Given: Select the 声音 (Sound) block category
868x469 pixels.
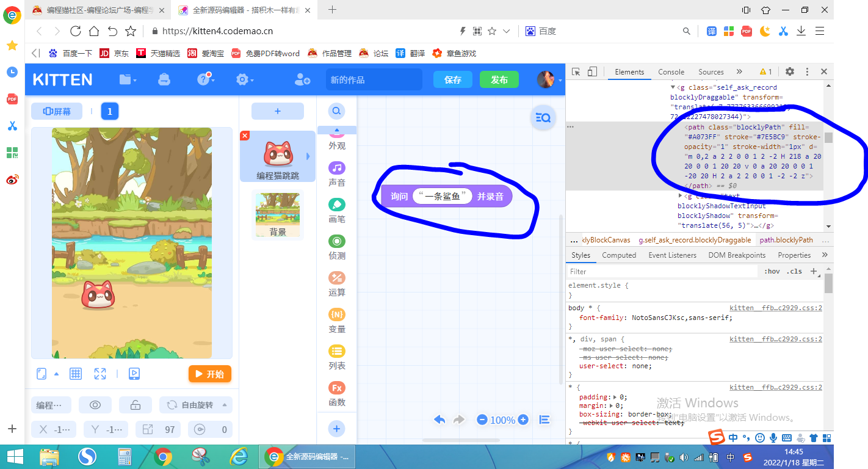Looking at the screenshot, I should tap(337, 173).
